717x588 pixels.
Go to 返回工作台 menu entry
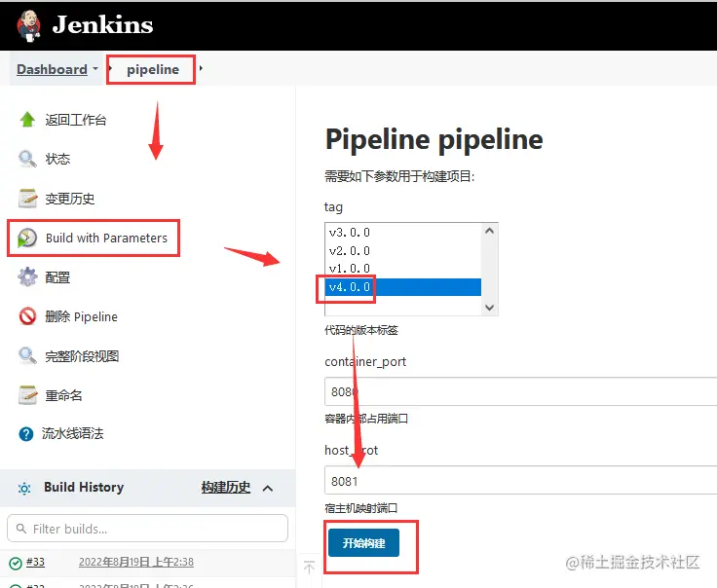click(x=75, y=120)
